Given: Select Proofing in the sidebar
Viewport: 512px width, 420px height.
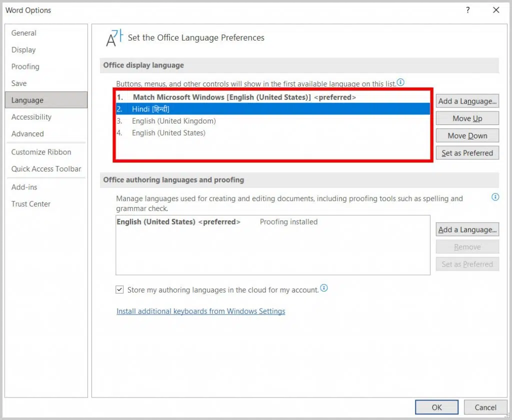Looking at the screenshot, I should coord(46,66).
